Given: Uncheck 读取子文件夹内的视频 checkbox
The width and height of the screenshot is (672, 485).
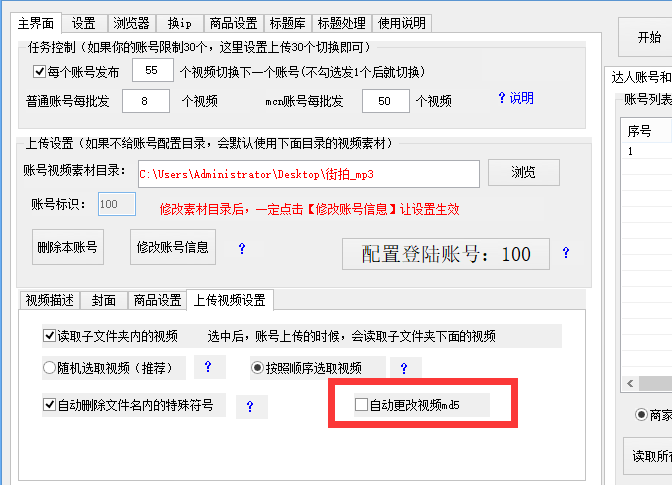Looking at the screenshot, I should [x=50, y=336].
